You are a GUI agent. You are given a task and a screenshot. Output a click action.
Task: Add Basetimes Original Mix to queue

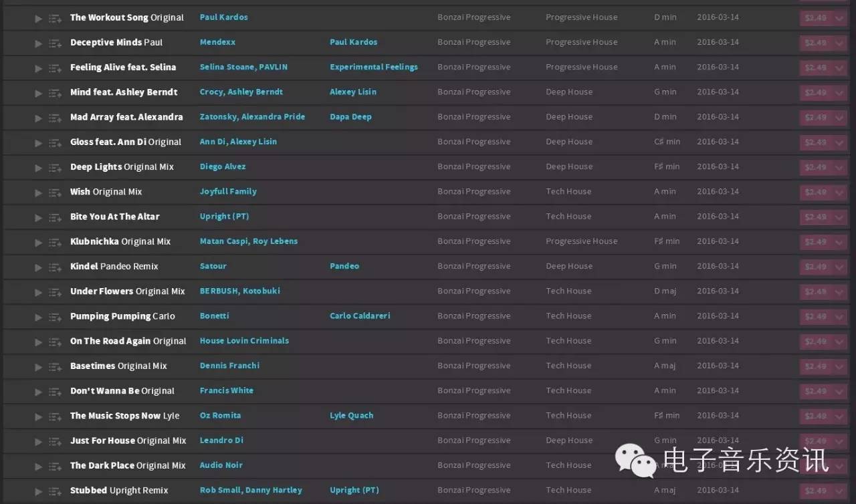coord(55,367)
